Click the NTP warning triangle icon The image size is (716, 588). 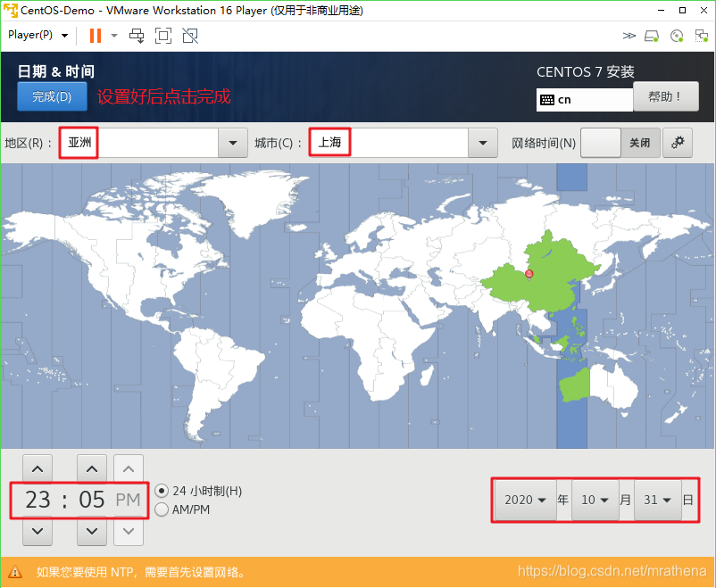point(15,572)
